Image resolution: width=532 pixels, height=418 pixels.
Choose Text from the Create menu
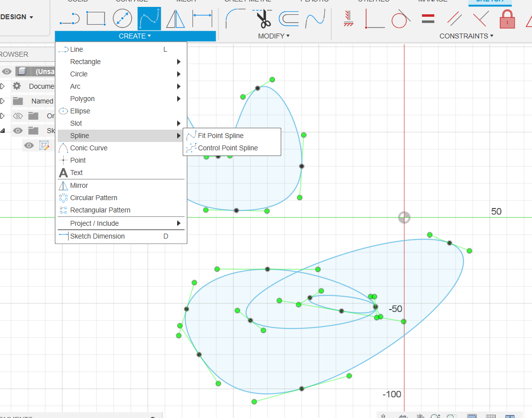click(121, 173)
